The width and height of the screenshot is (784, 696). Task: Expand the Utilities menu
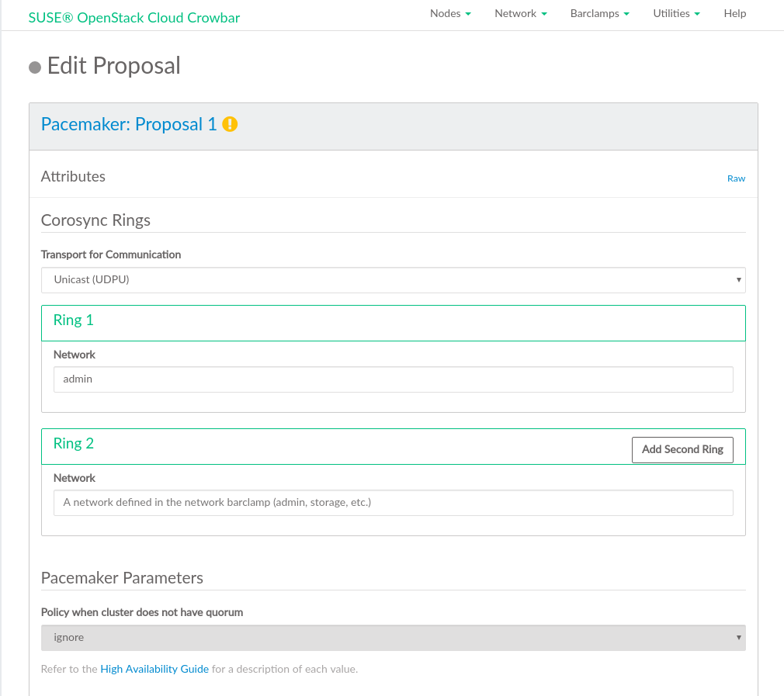pos(676,13)
